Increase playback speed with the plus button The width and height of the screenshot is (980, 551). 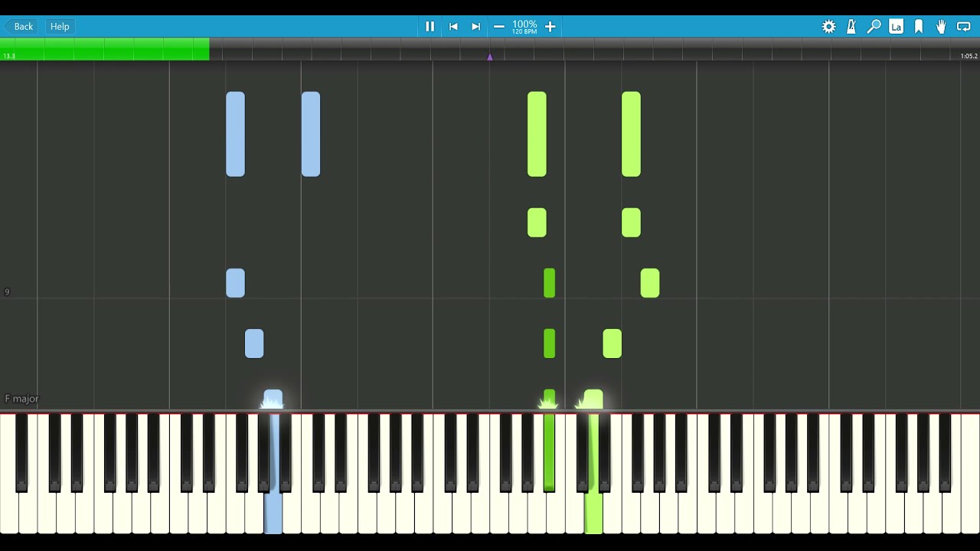click(x=550, y=26)
